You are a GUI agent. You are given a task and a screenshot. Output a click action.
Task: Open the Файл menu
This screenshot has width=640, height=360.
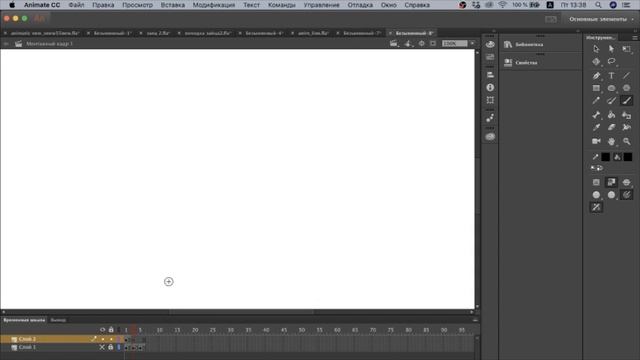pos(76,5)
